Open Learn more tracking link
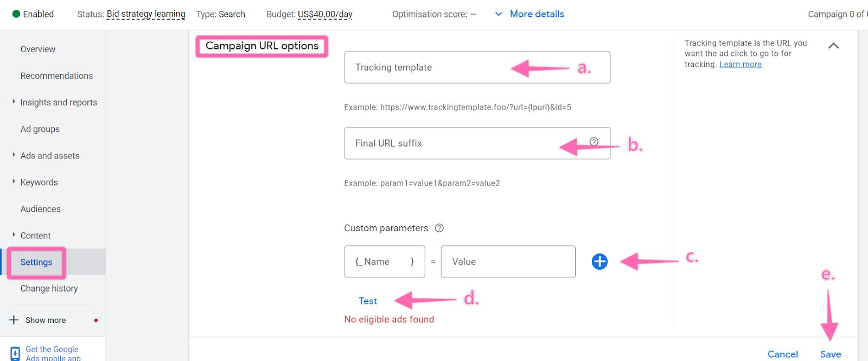 click(x=741, y=64)
